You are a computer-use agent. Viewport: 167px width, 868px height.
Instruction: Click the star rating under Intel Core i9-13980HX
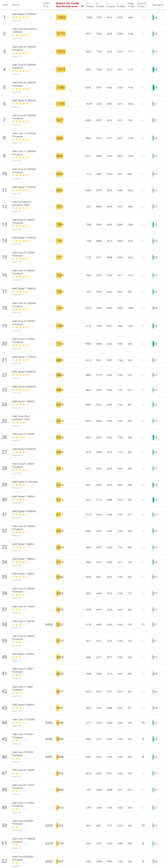(20, 71)
